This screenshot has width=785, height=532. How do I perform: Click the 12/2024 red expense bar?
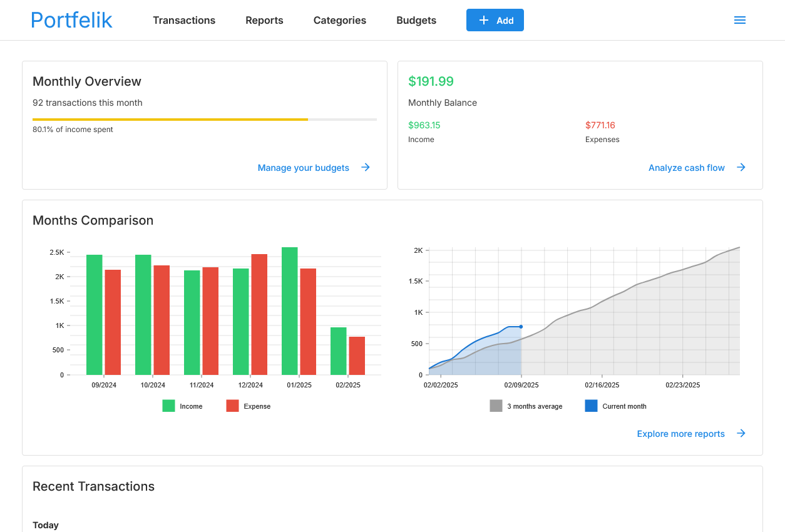coord(259,314)
